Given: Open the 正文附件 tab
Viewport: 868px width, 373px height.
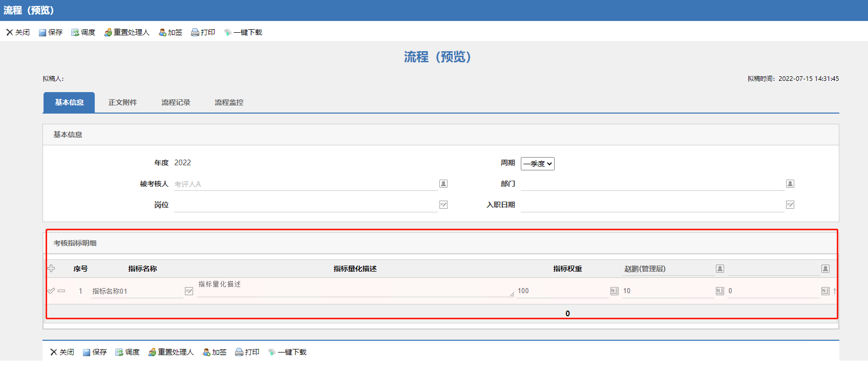Looking at the screenshot, I should coord(122,102).
